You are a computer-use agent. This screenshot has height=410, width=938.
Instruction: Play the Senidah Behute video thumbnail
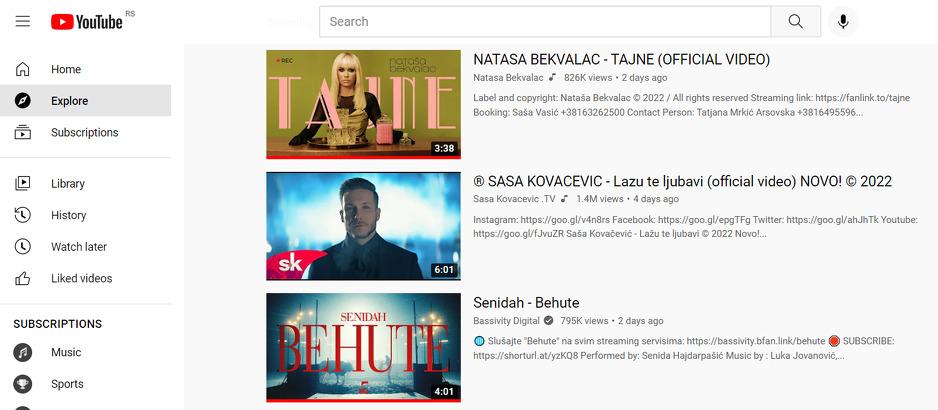(x=364, y=347)
